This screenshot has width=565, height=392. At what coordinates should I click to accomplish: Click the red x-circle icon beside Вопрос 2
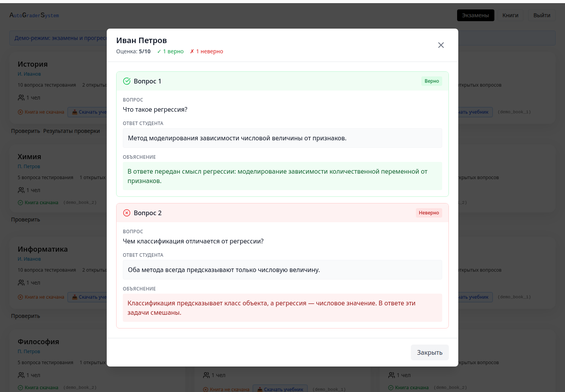(127, 213)
